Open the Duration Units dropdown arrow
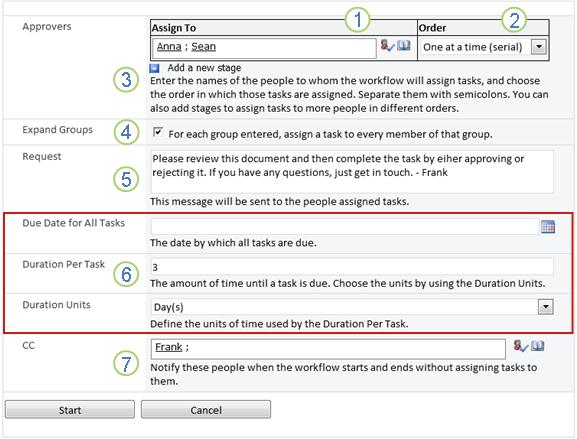577x439 pixels. click(x=546, y=307)
